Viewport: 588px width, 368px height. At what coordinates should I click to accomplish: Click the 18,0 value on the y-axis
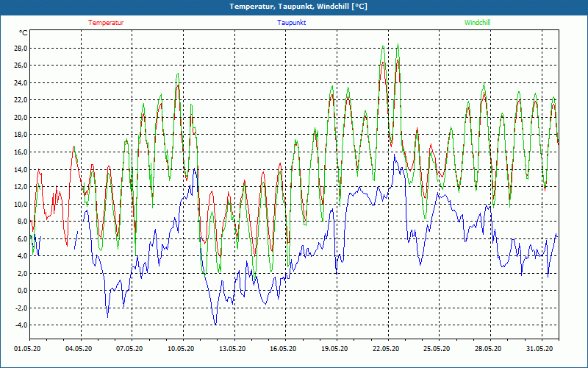(x=21, y=135)
